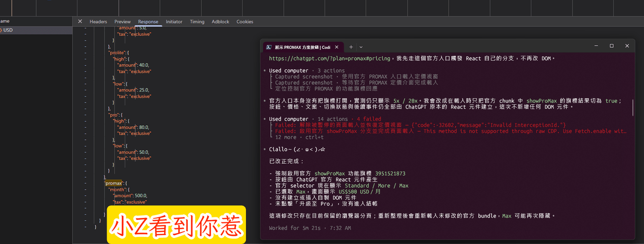
Task: Open the terminal profile dropdown chevron
Action: [x=361, y=47]
